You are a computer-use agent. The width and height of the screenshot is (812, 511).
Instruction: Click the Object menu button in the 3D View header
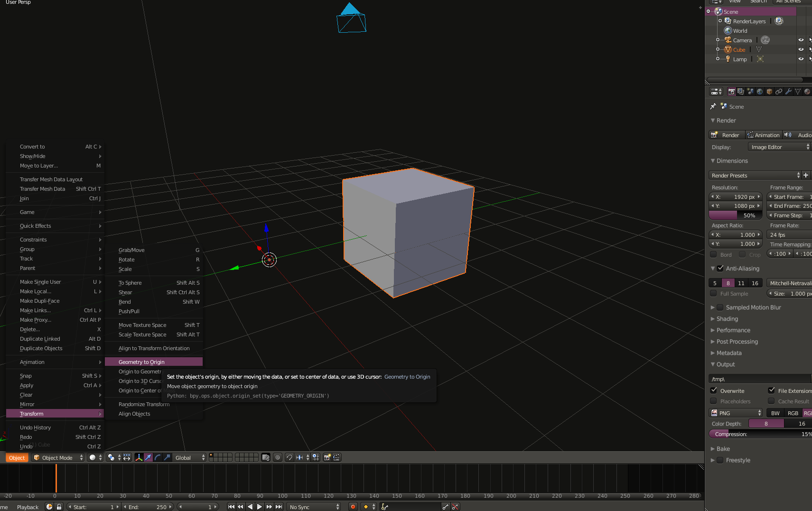(x=17, y=457)
